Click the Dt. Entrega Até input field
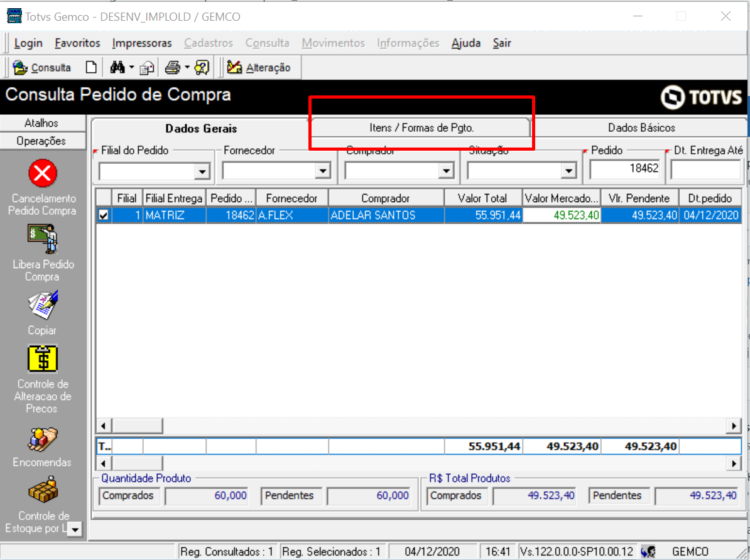 click(706, 170)
